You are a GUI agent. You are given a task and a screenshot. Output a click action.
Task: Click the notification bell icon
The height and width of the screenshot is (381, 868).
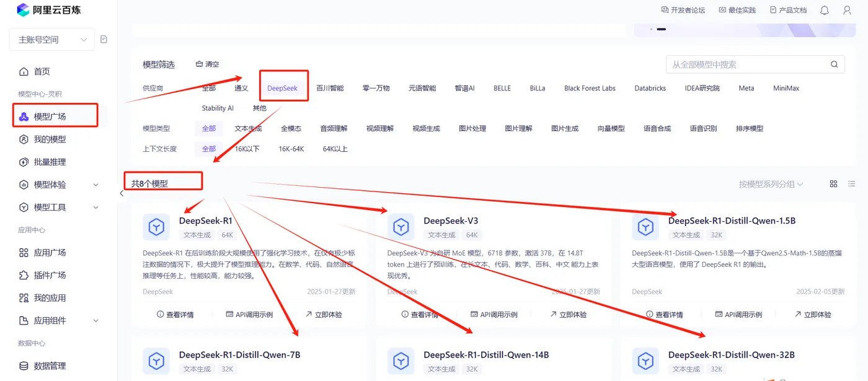click(824, 11)
